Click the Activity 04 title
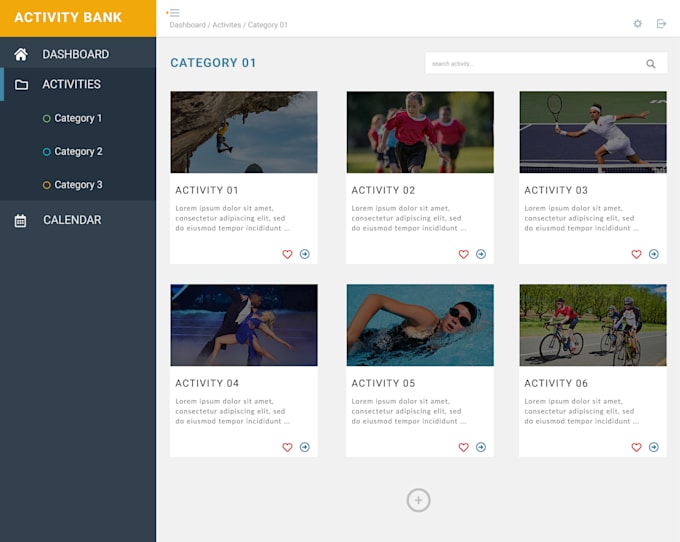The height and width of the screenshot is (542, 680). (x=207, y=383)
